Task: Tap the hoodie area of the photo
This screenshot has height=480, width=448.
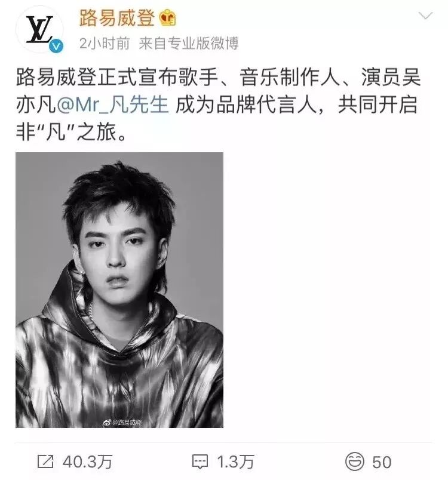Action: point(119,361)
